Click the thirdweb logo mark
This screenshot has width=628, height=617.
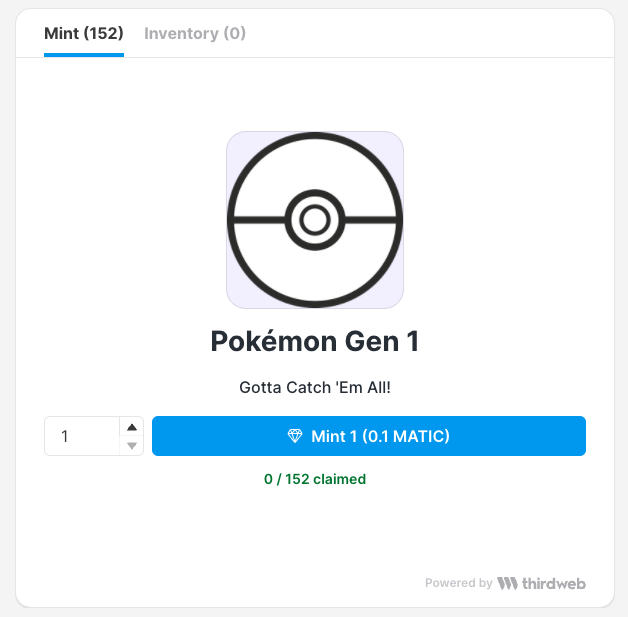pos(507,583)
